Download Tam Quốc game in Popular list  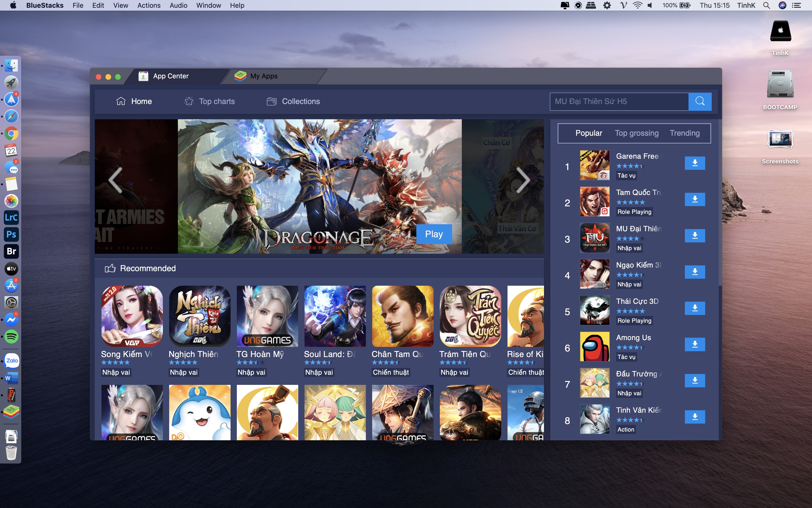[x=695, y=200]
